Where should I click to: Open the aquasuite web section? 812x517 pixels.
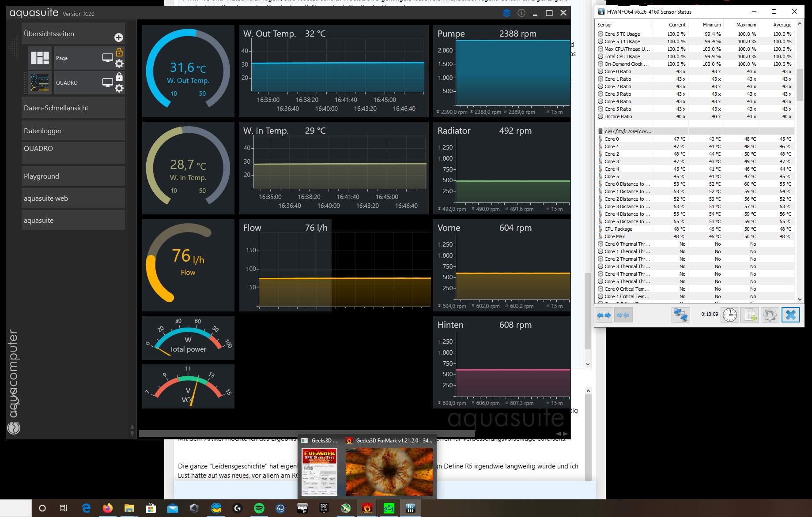(73, 198)
